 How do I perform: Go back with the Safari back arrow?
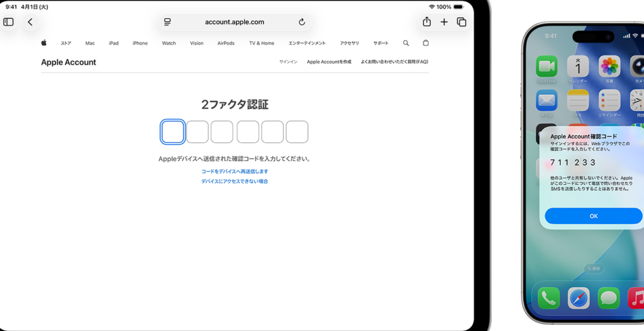click(x=30, y=22)
